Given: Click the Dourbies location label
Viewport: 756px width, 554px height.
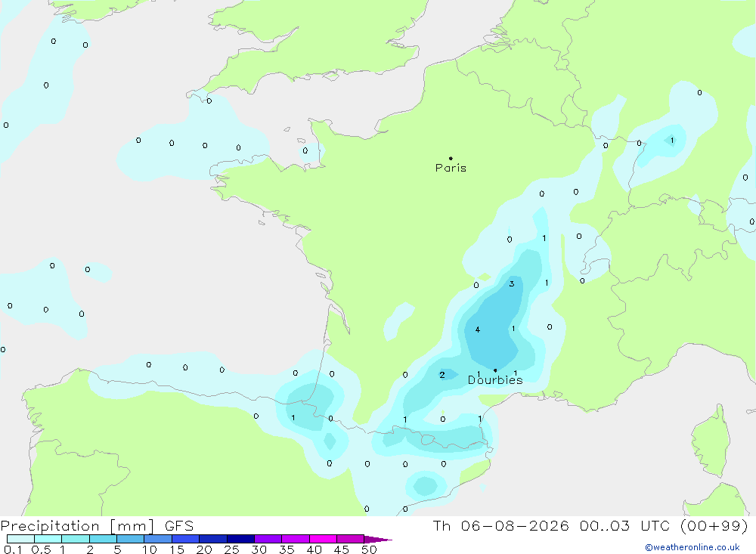Looking at the screenshot, I should pyautogui.click(x=495, y=380).
